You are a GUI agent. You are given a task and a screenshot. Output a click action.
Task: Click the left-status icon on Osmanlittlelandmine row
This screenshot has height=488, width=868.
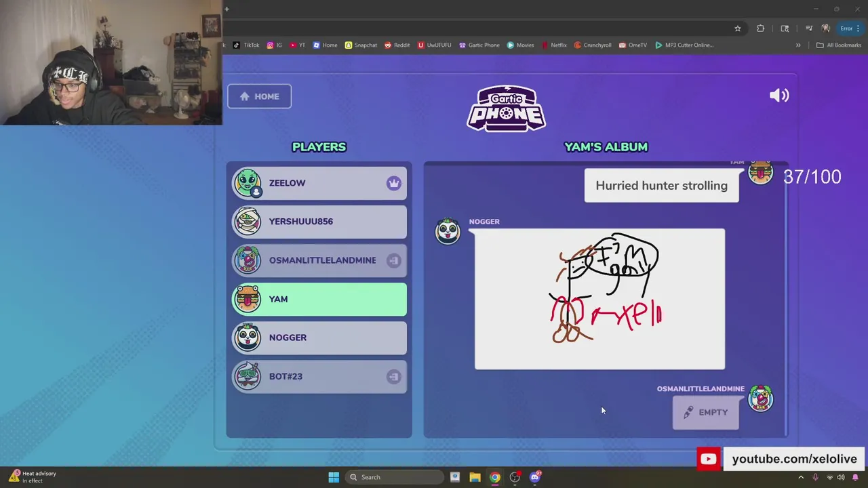(x=394, y=260)
